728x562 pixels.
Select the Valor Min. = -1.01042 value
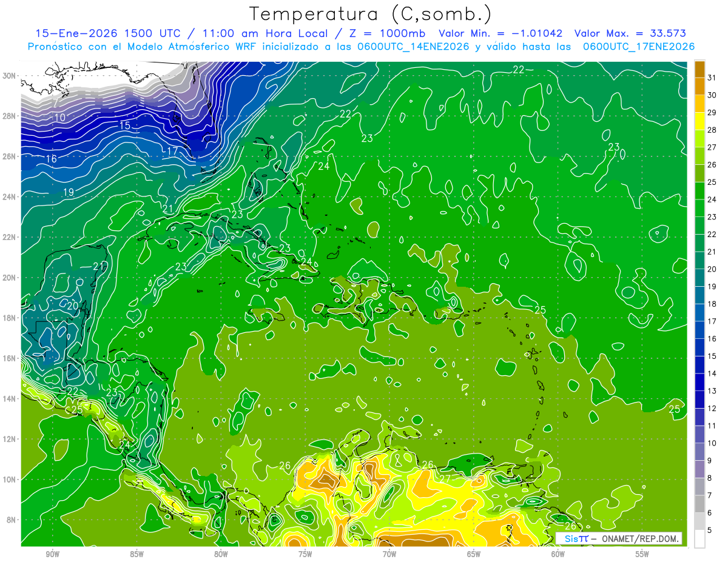[x=500, y=33]
